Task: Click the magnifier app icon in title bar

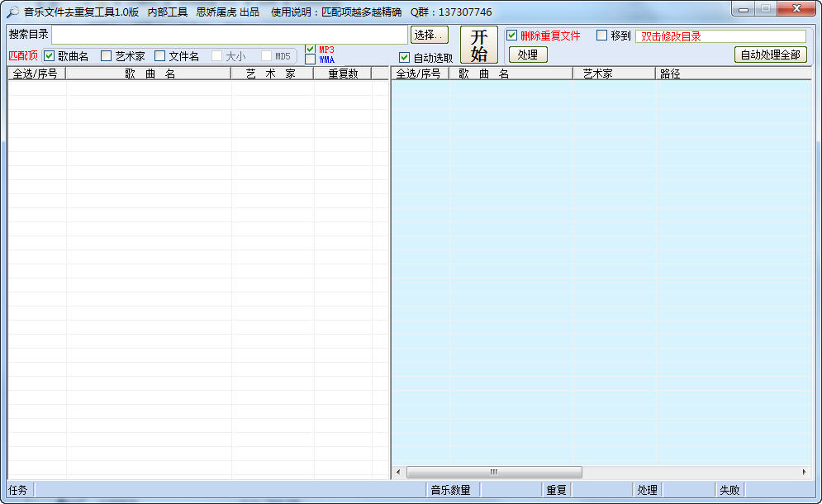Action: pos(12,12)
